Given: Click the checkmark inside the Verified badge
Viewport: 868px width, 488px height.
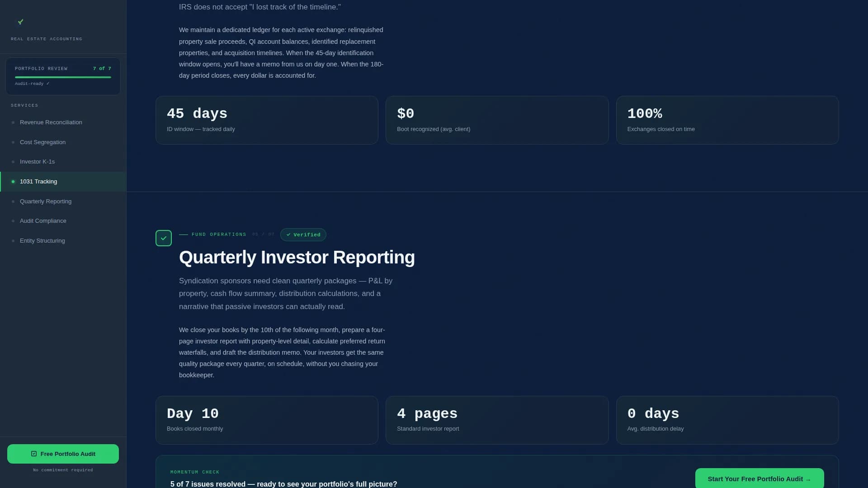Looking at the screenshot, I should coord(288,235).
